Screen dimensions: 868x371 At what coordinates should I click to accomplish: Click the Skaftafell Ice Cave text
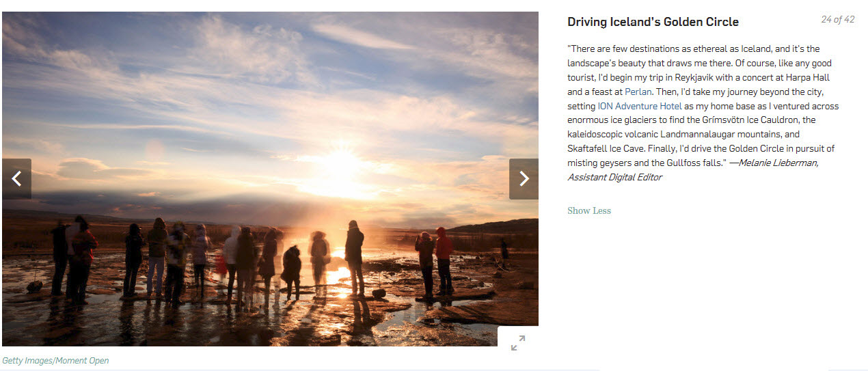[604, 148]
